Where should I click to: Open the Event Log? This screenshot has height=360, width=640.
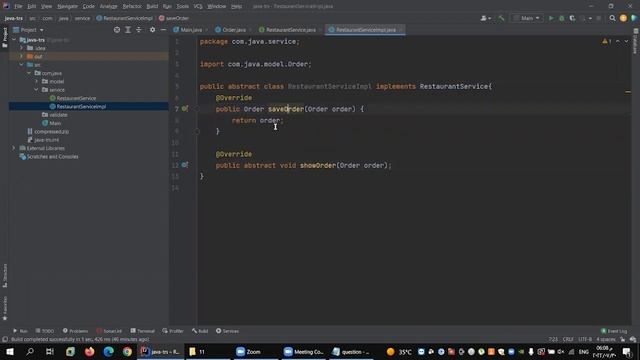coord(614,331)
